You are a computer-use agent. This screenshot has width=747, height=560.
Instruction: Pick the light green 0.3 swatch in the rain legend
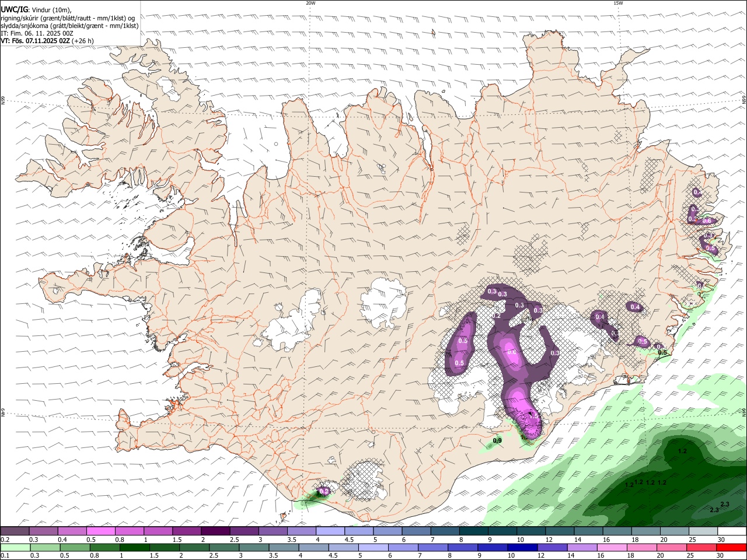(44, 548)
